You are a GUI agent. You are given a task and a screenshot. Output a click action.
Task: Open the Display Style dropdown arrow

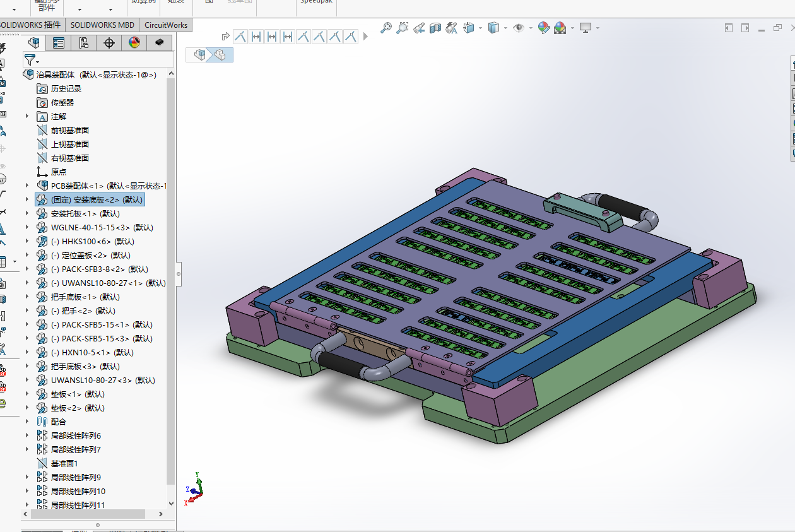[506, 28]
